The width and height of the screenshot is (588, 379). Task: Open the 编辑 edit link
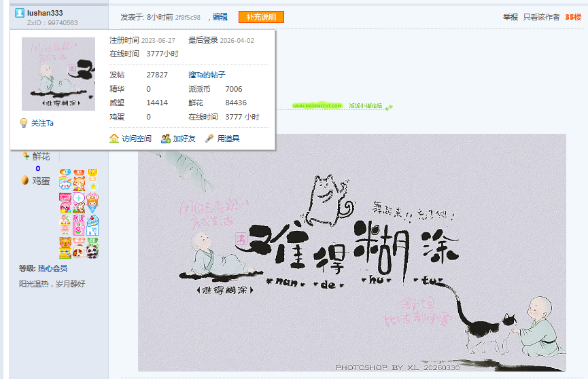click(220, 17)
